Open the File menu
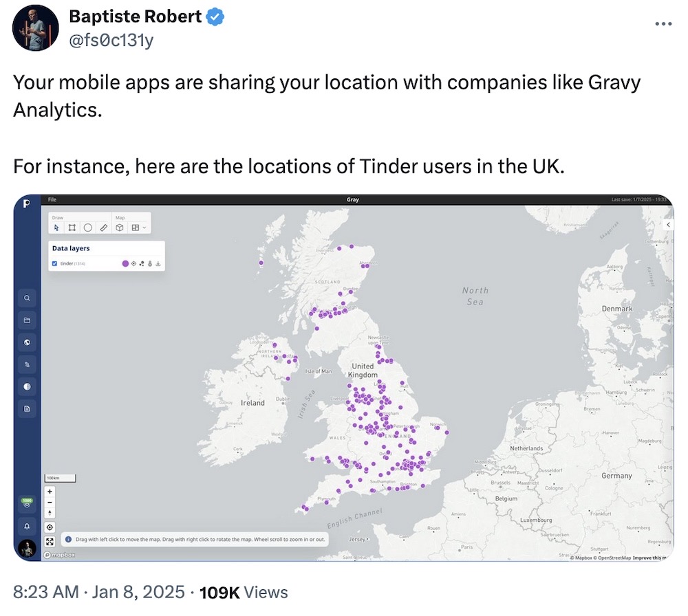 coord(52,199)
